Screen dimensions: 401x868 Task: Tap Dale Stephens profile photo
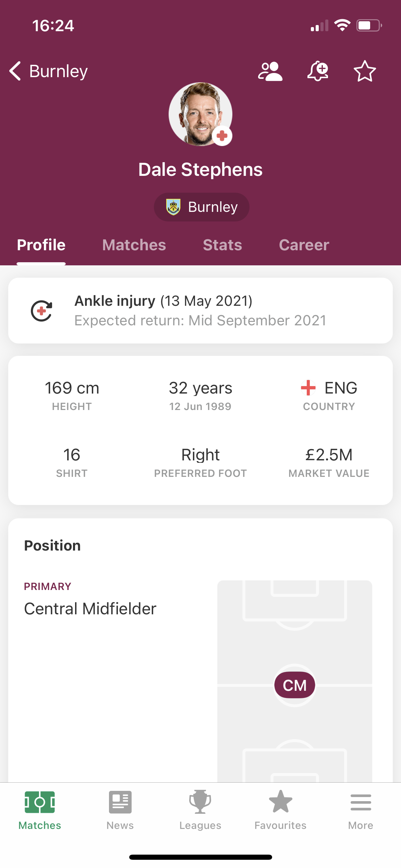pos(200,114)
